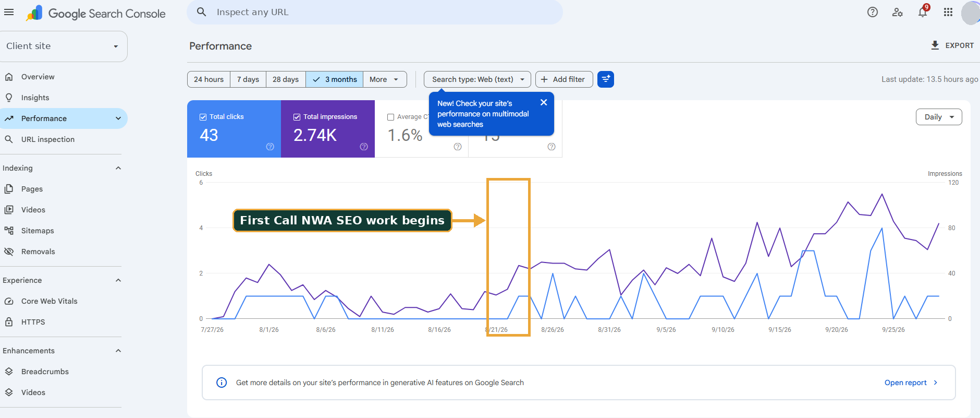Click Average position help icon
The image size is (980, 418).
(x=552, y=147)
